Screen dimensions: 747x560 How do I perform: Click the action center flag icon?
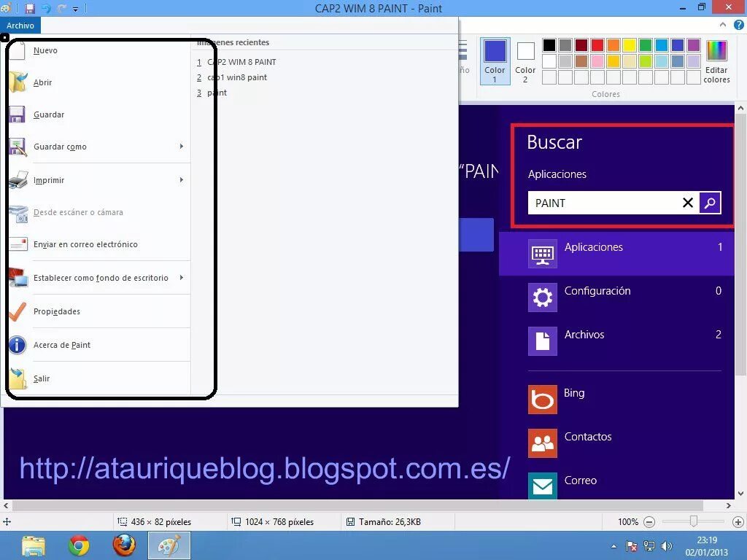coord(632,546)
